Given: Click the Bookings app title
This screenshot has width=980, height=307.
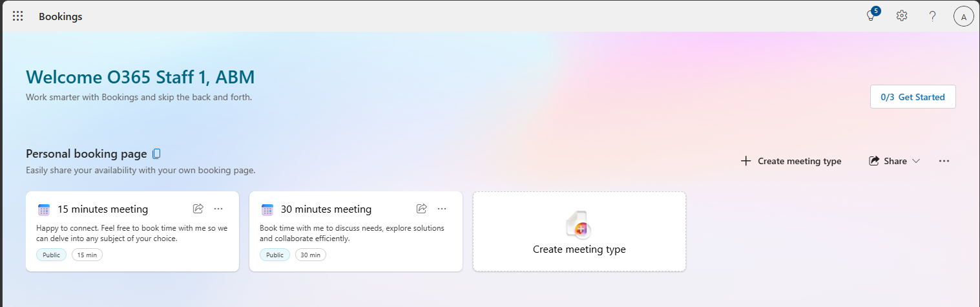Looking at the screenshot, I should pos(61,17).
